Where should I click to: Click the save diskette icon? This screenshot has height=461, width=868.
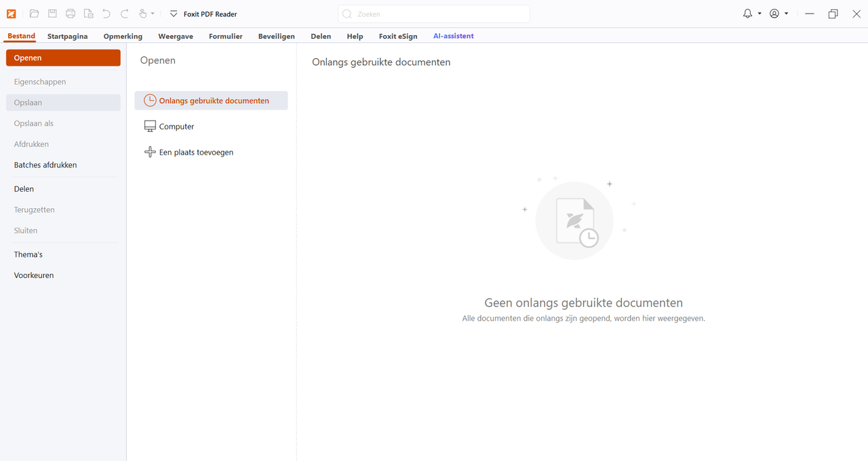(52, 14)
